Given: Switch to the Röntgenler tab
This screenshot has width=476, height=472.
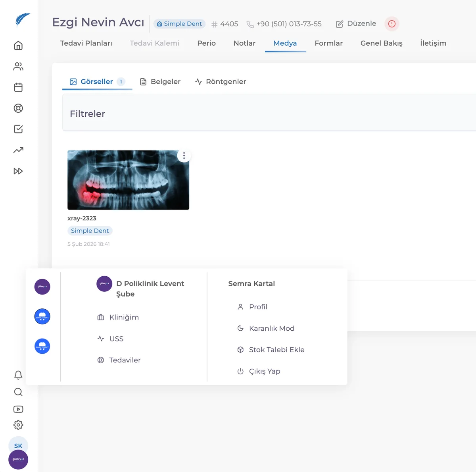Looking at the screenshot, I should (221, 81).
